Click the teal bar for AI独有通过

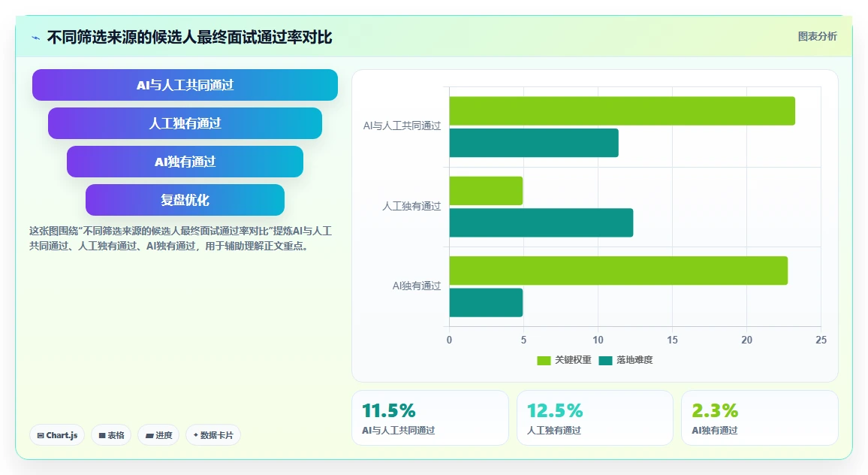pos(486,303)
